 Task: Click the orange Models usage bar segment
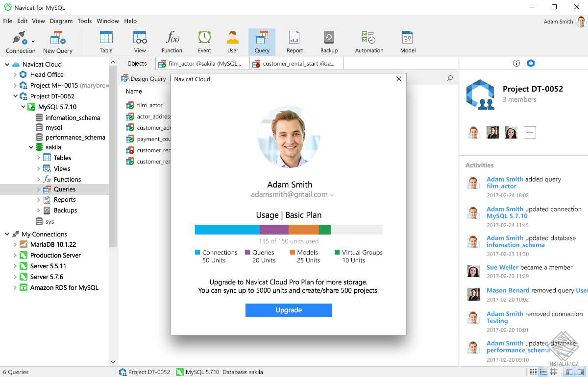click(304, 230)
